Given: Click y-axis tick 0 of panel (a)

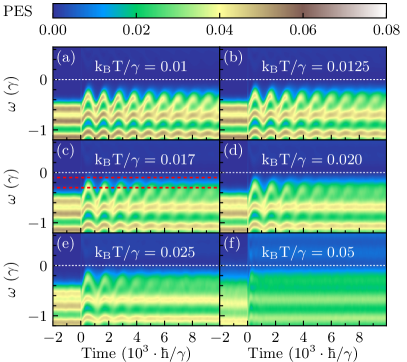Looking at the screenshot, I should [x=43, y=80].
